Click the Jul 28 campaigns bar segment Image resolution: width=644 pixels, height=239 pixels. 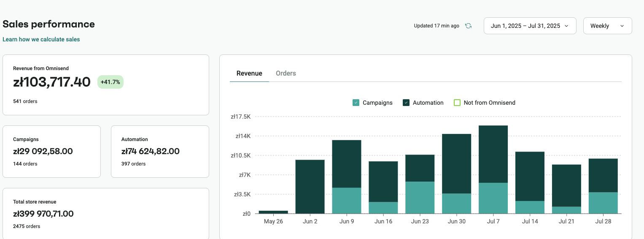click(x=603, y=203)
